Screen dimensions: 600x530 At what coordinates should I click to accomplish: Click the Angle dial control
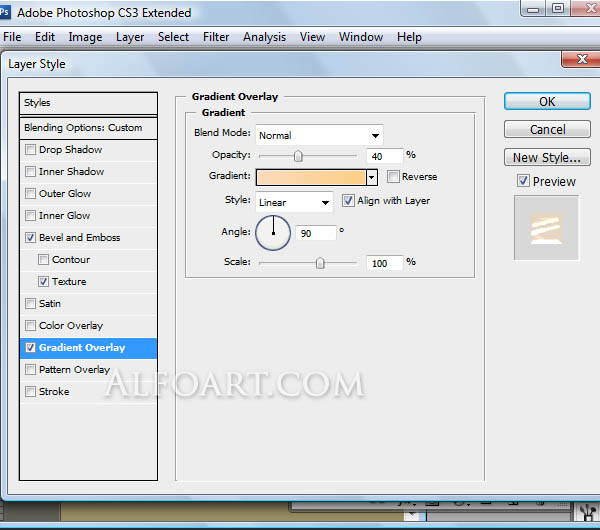pos(273,233)
